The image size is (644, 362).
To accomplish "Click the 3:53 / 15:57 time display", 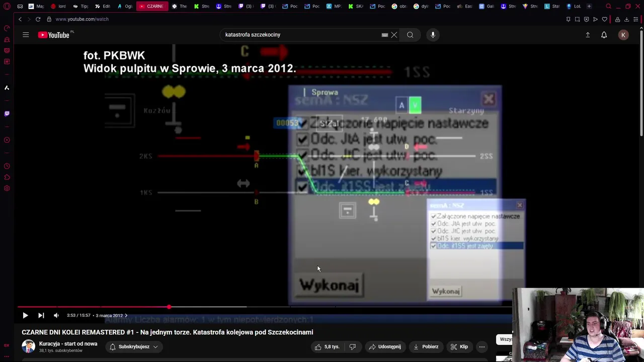I will [x=78, y=315].
